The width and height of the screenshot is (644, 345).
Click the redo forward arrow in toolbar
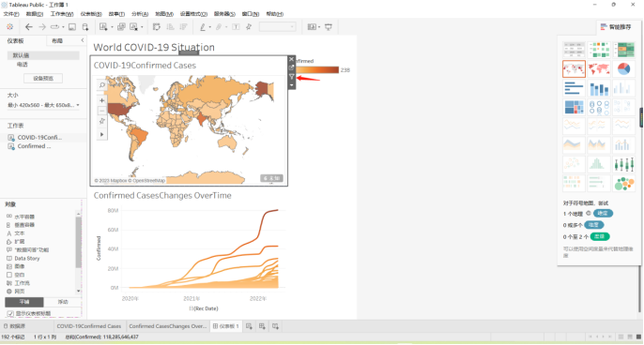pyautogui.click(x=42, y=26)
